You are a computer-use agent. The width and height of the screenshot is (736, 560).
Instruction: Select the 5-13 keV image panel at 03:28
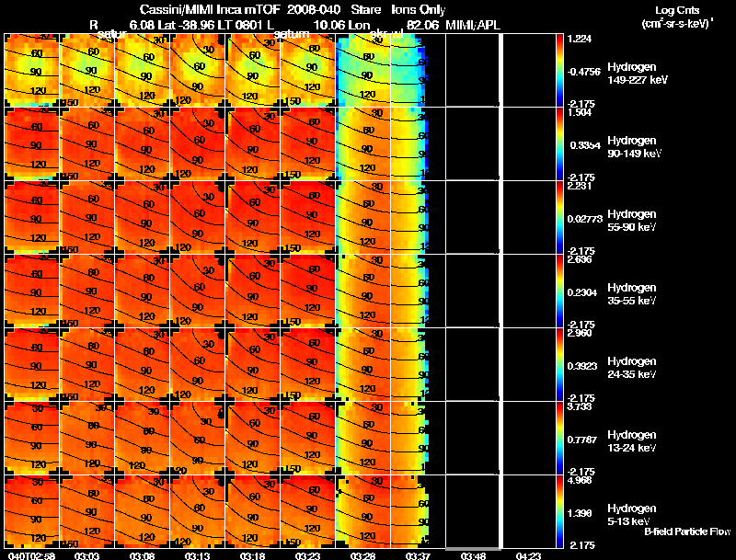coord(363,512)
